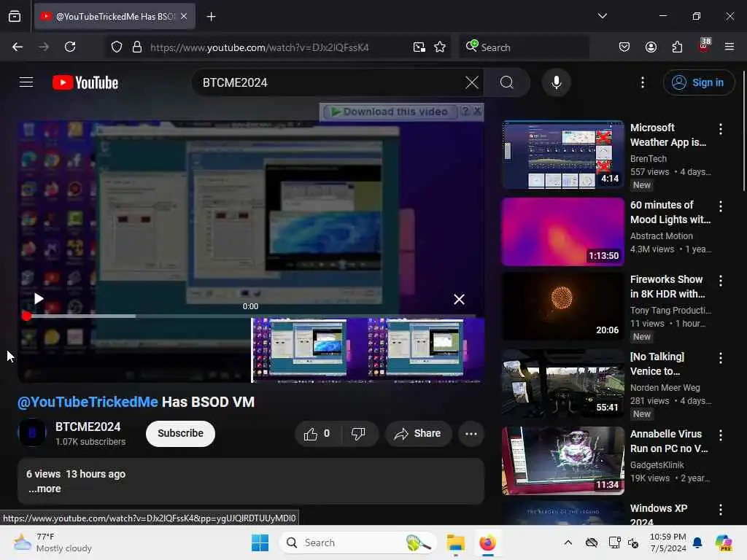This screenshot has width=747, height=560.
Task: Open the Annabelle Virus video thumbnail
Action: click(x=562, y=461)
